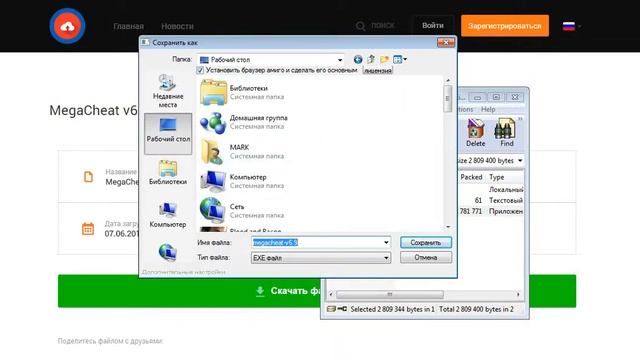Click the Сеть label in file list
The image size is (640, 360).
[x=236, y=207]
